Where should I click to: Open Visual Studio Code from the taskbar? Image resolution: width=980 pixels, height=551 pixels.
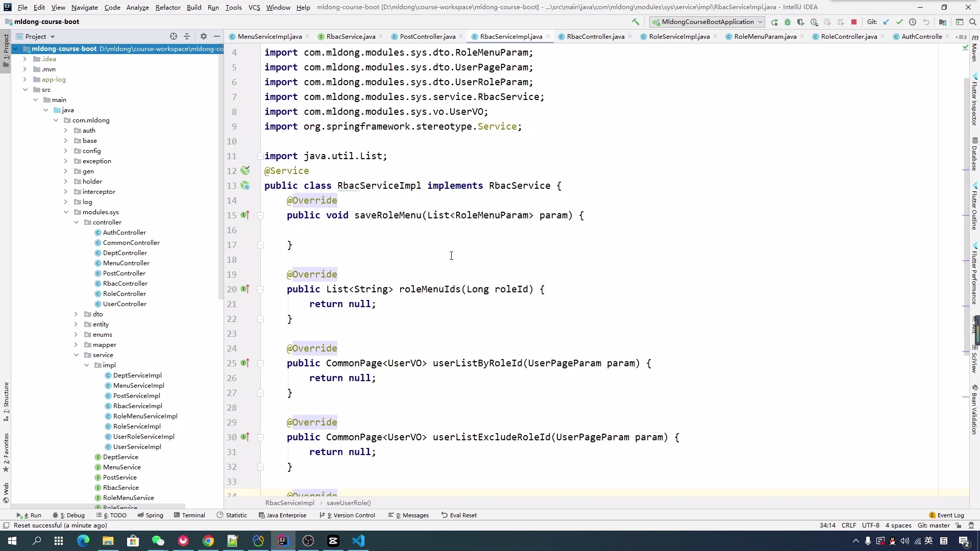coord(358,541)
